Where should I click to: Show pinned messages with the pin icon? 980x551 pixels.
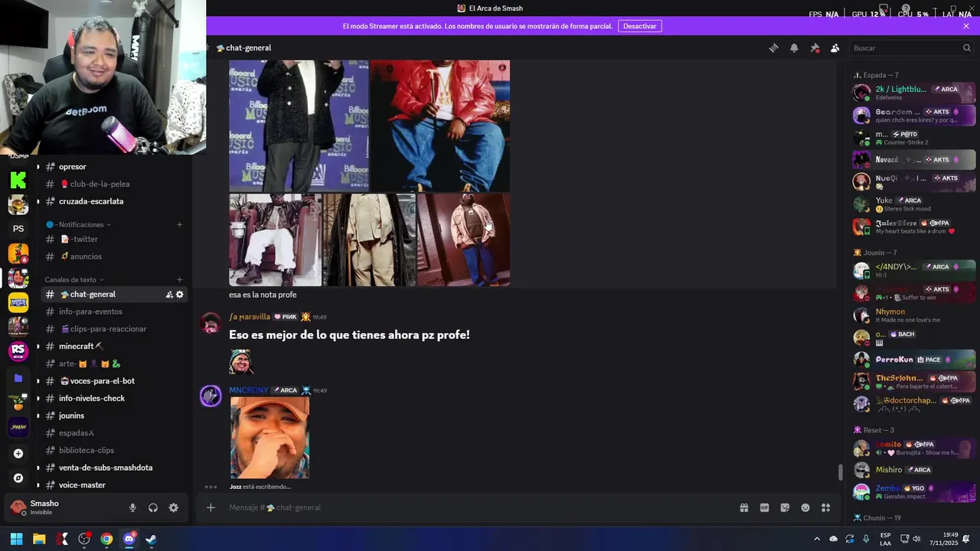(815, 47)
